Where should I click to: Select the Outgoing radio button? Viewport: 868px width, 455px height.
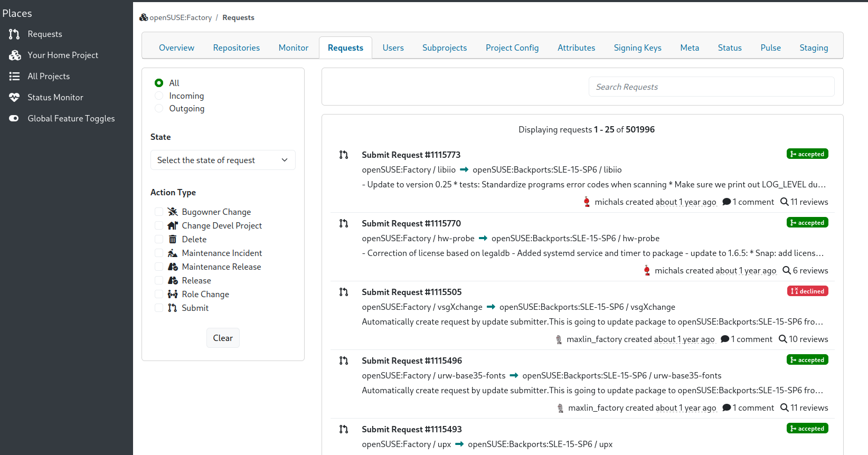point(159,108)
